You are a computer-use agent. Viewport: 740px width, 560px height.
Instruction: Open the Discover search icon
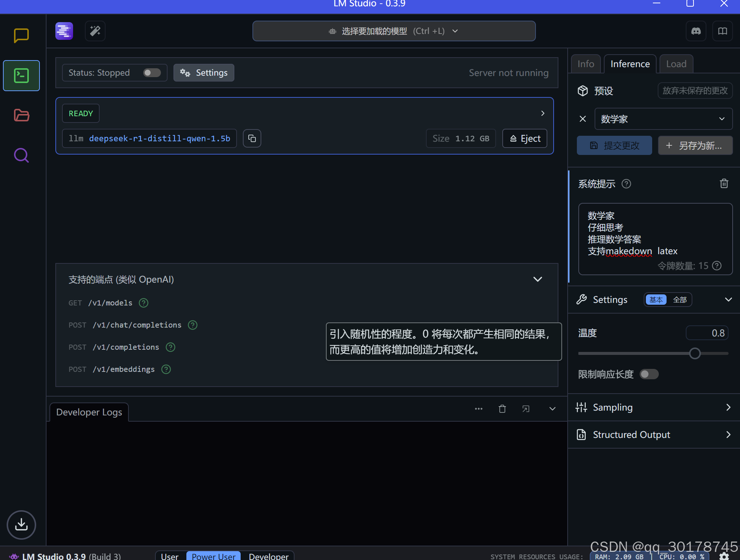21,155
